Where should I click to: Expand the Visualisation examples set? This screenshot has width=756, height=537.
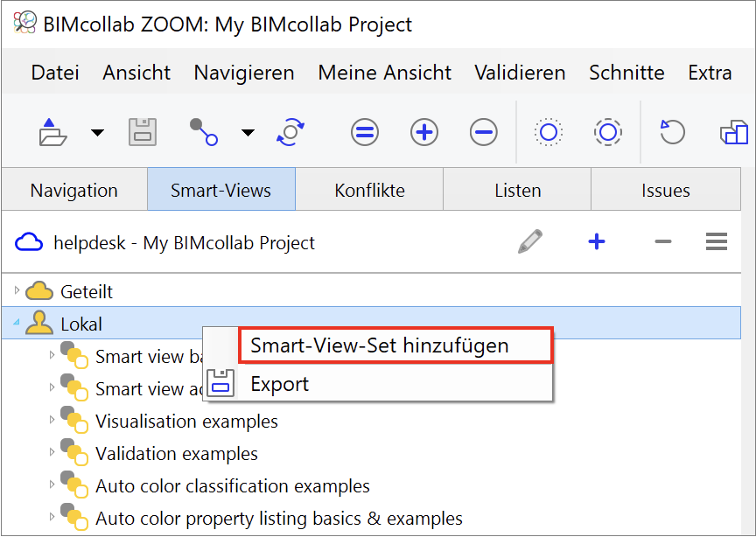(52, 420)
